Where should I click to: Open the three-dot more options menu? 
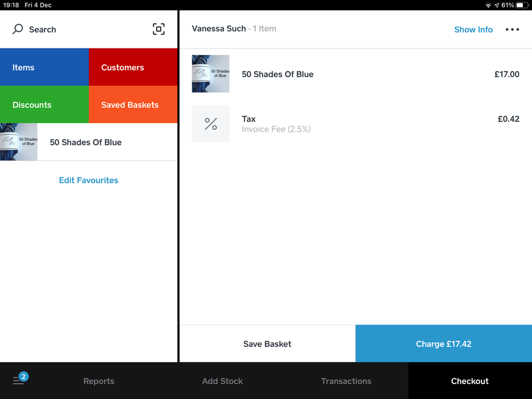coord(512,29)
